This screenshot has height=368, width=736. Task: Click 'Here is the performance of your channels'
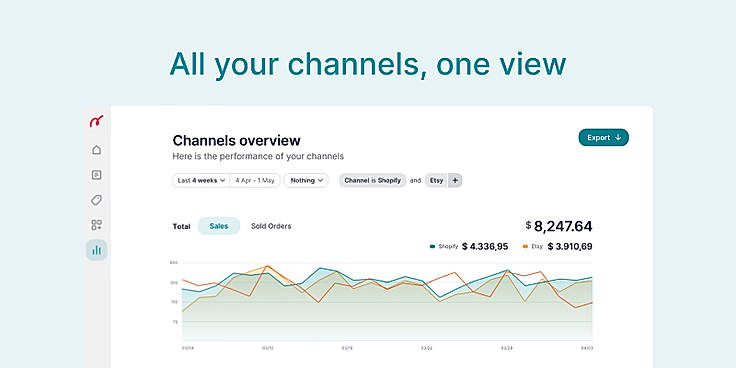tap(258, 156)
